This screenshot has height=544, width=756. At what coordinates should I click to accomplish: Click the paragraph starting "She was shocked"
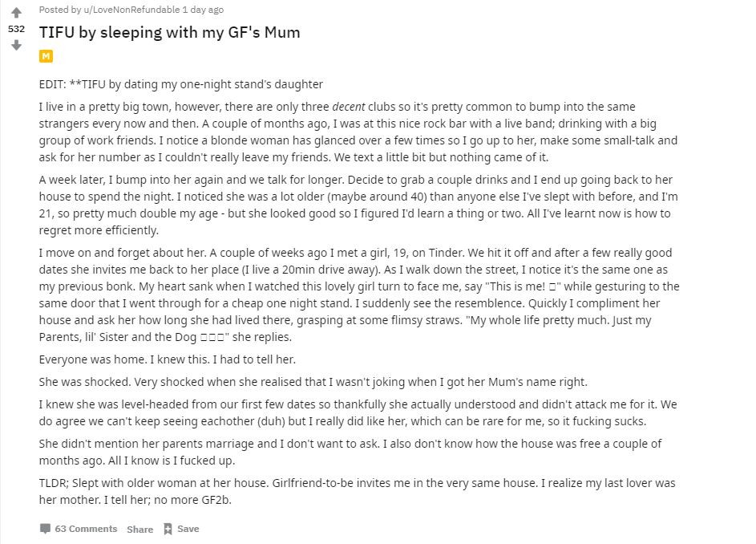[x=313, y=382]
